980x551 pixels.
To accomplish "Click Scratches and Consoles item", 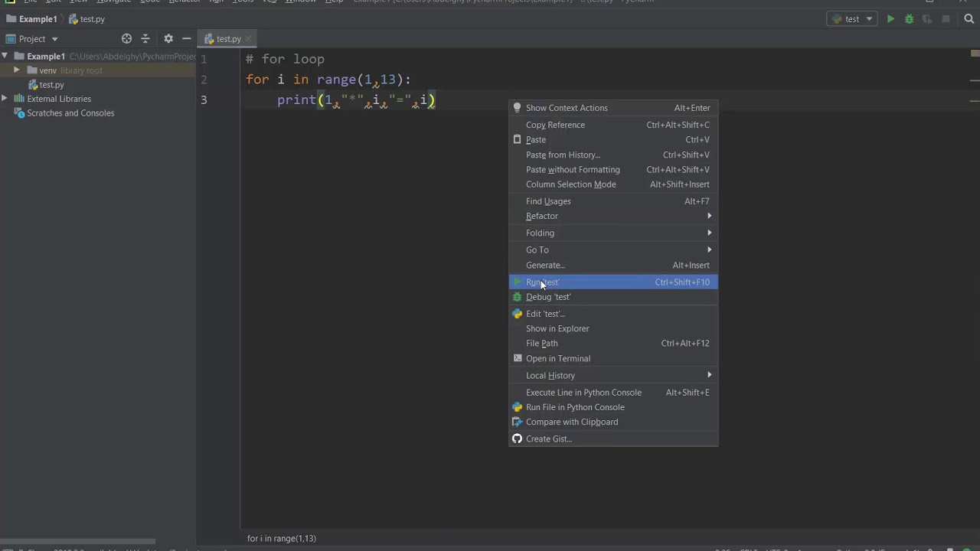I will click(70, 113).
